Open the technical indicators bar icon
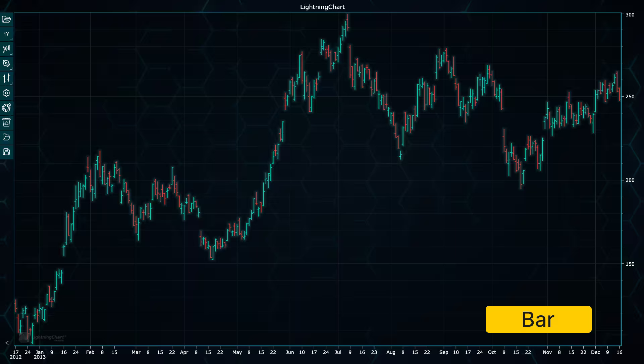This screenshot has width=644, height=364. tap(6, 79)
